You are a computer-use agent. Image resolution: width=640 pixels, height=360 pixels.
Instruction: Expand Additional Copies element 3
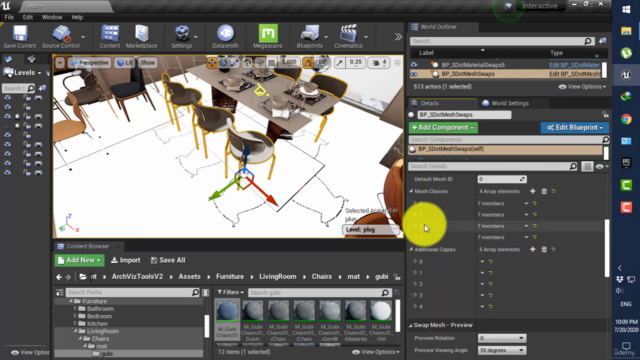(x=416, y=295)
